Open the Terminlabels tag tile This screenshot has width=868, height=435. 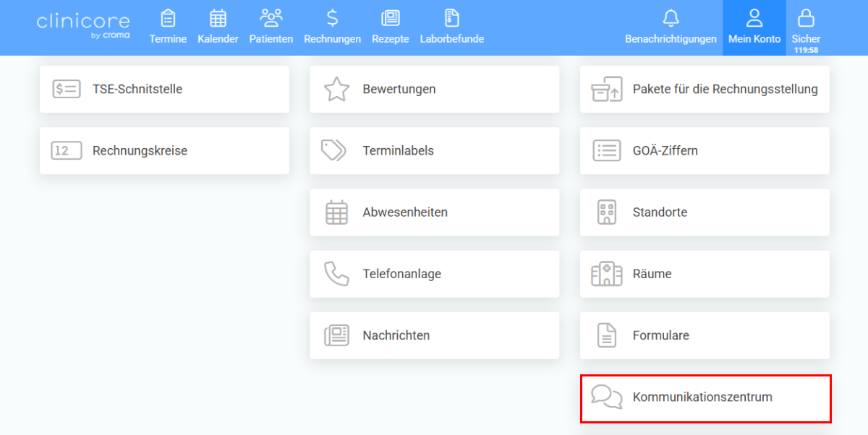click(x=435, y=150)
